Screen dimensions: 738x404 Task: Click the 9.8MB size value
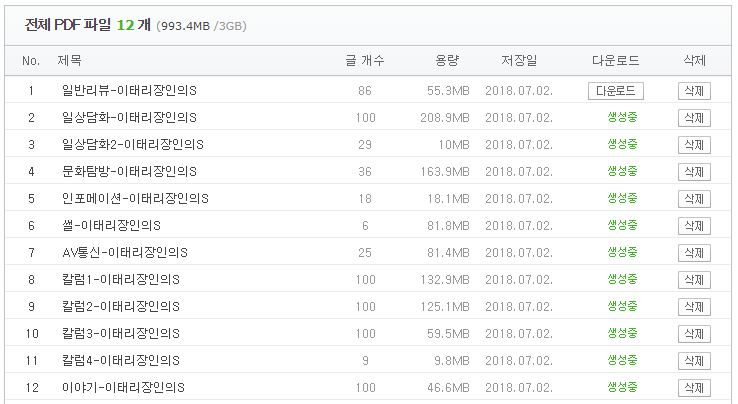(452, 361)
